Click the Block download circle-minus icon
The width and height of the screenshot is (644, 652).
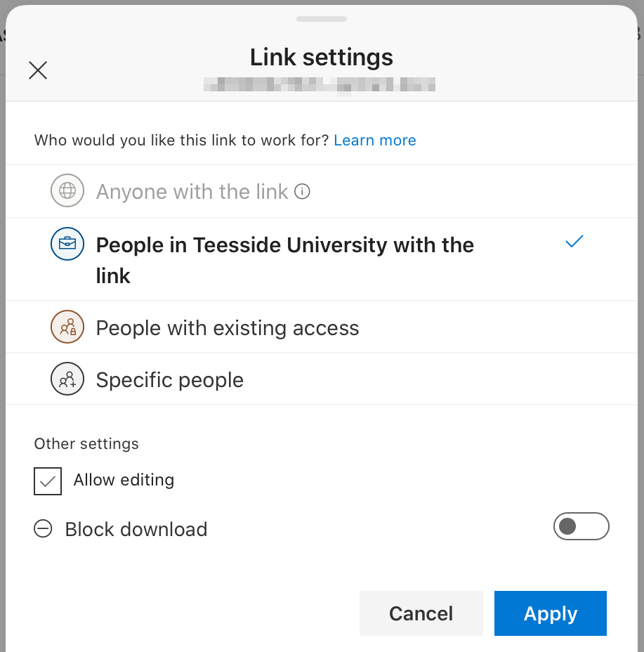tap(43, 529)
